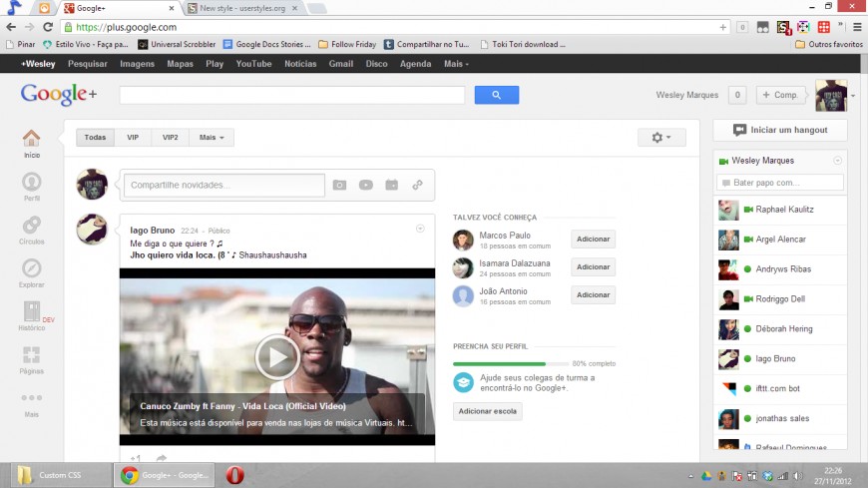Play the Vida Loca video
The width and height of the screenshot is (868, 488).
pos(277,357)
